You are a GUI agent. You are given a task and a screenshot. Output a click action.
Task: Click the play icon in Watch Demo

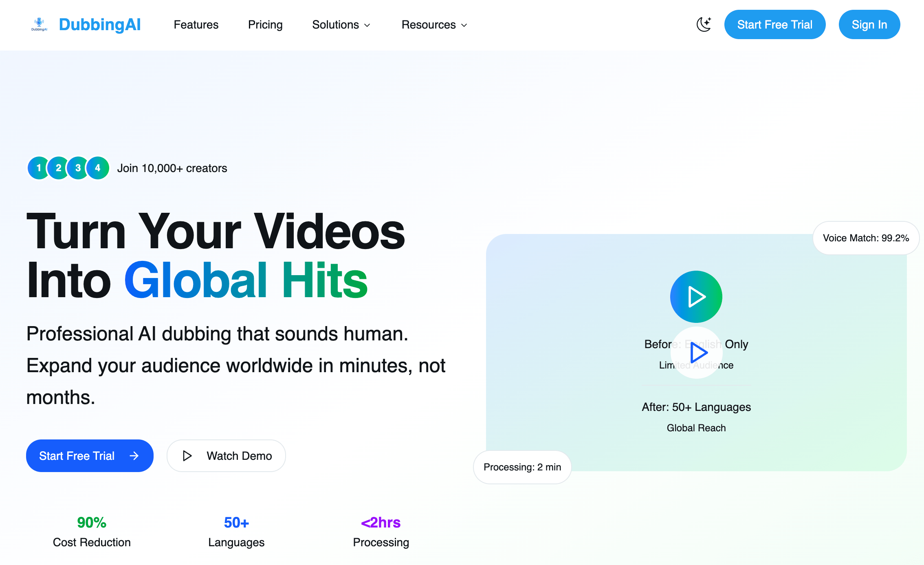187,456
